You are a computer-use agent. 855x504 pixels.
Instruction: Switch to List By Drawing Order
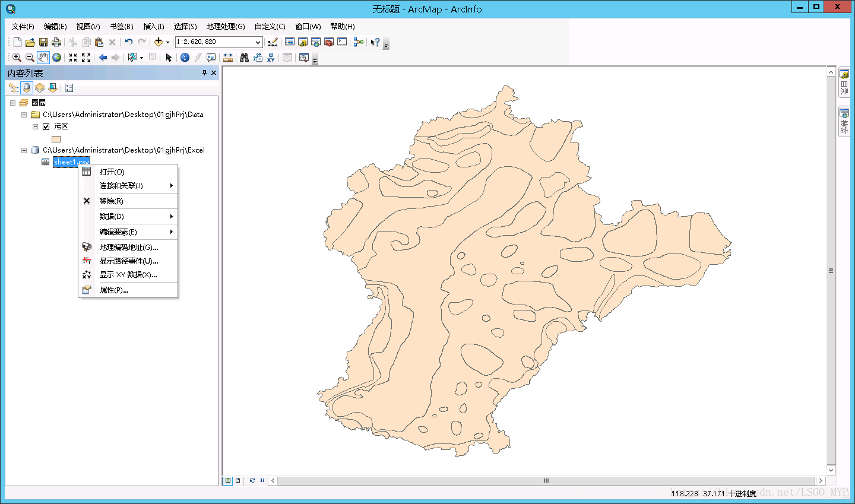[x=14, y=88]
